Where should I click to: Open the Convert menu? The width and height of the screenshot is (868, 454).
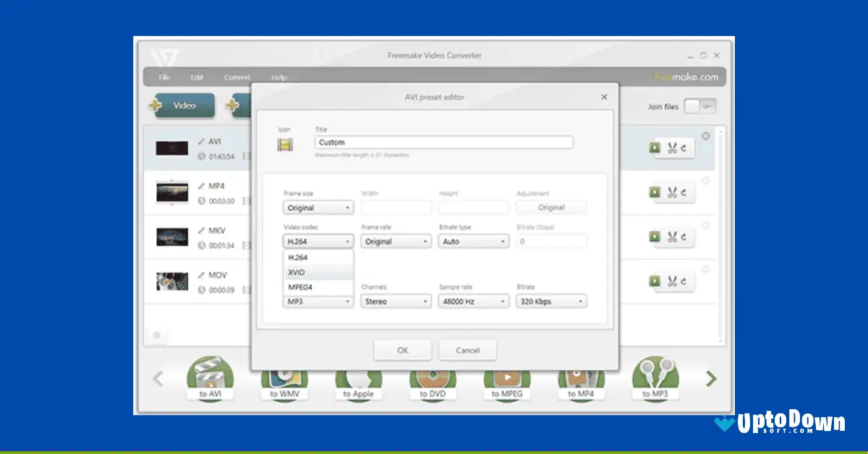[x=237, y=77]
